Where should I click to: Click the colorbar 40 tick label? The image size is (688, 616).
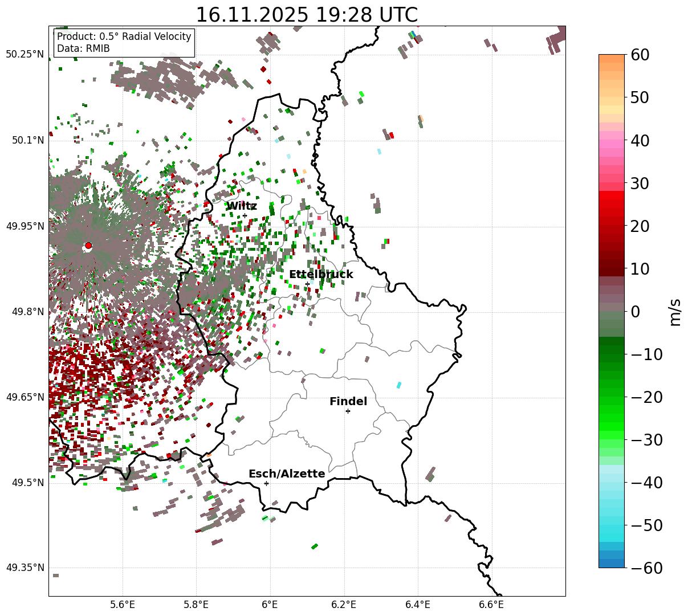639,140
